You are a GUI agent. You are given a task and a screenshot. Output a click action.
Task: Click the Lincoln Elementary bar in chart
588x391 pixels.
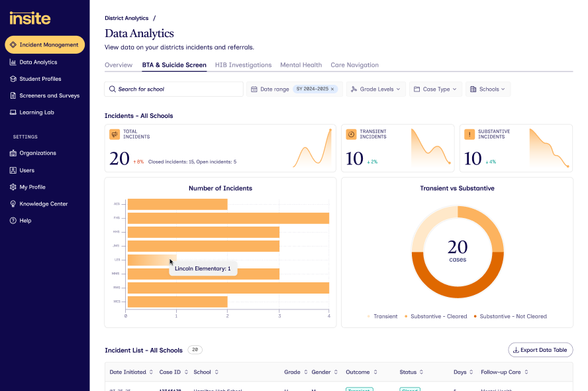tap(152, 260)
